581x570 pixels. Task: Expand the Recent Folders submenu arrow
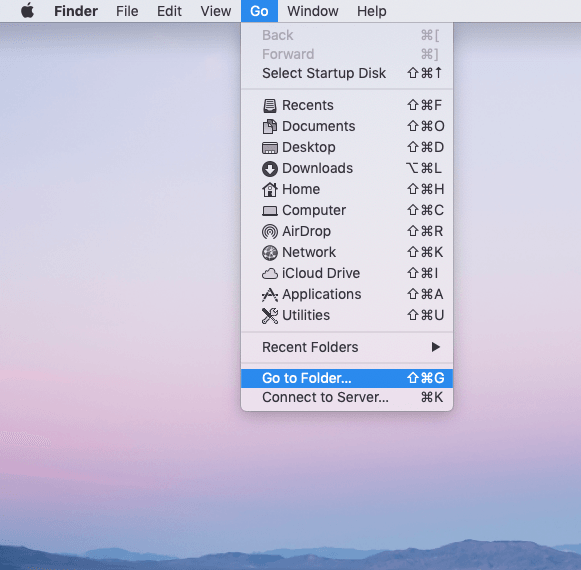coord(436,347)
